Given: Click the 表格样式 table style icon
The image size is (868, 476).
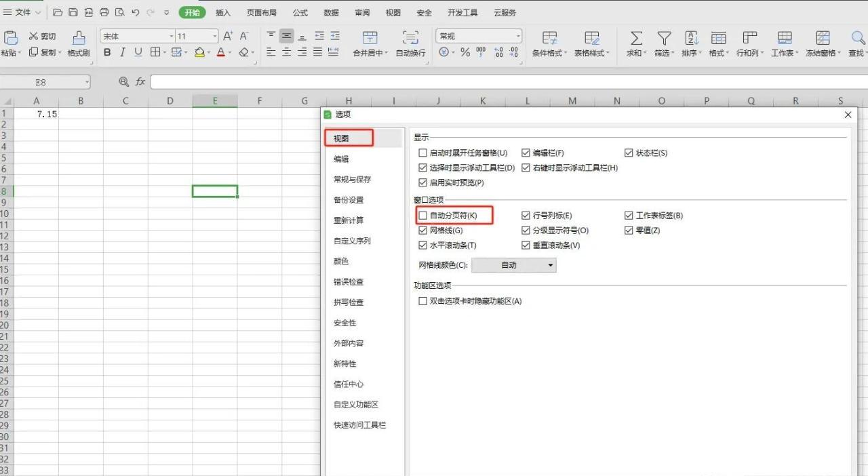Looking at the screenshot, I should pyautogui.click(x=592, y=38).
